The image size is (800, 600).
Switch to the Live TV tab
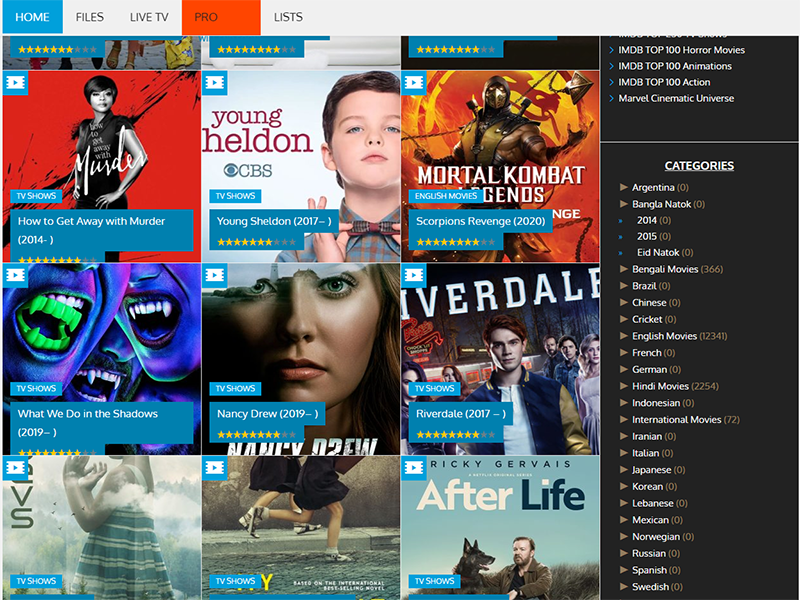point(149,17)
